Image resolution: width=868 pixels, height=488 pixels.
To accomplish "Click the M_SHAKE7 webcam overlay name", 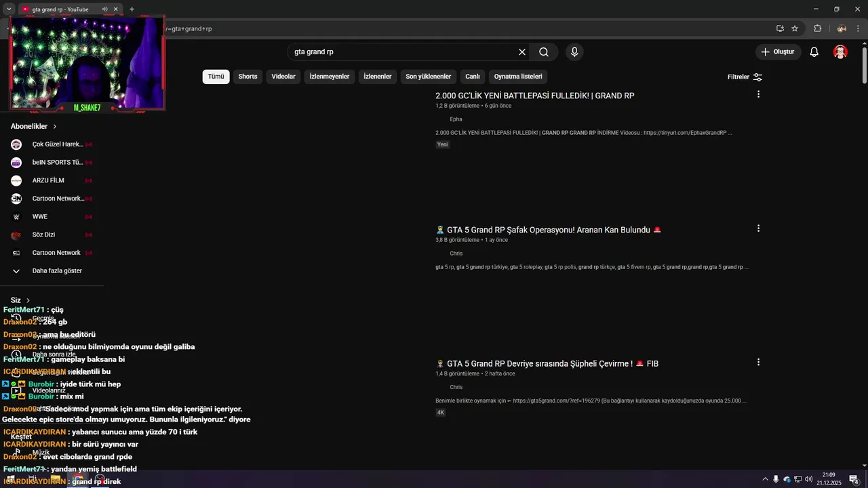I will [x=87, y=108].
